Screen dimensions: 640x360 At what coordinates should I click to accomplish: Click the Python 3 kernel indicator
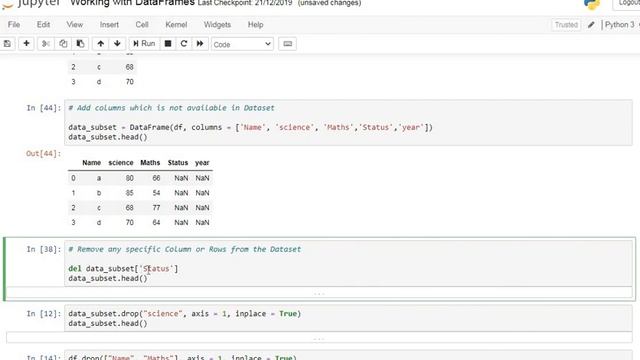coord(620,24)
